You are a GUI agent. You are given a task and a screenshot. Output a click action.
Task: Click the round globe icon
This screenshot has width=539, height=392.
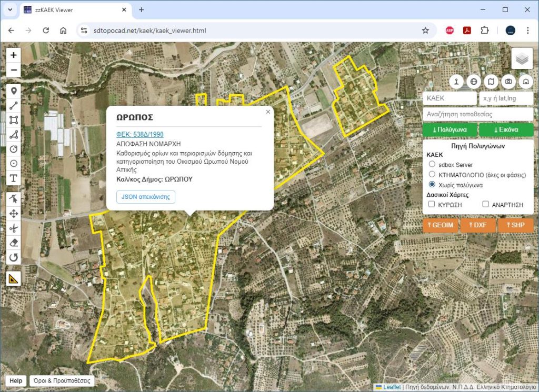(x=474, y=82)
